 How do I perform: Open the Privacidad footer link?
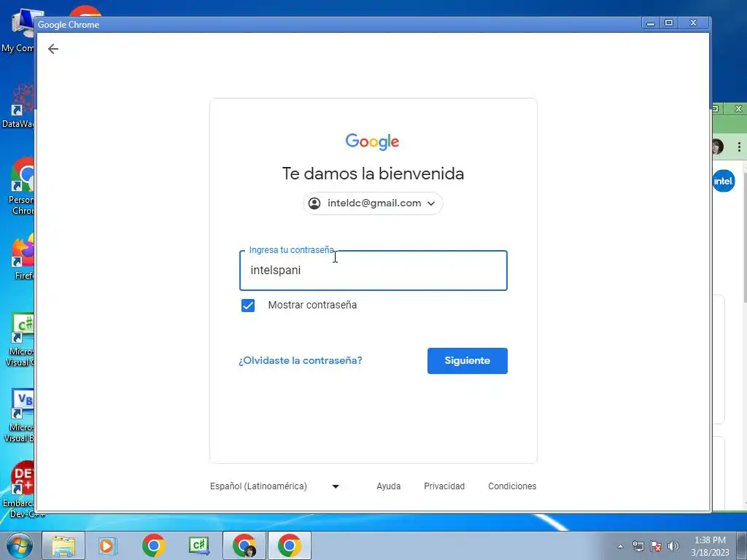(x=444, y=486)
